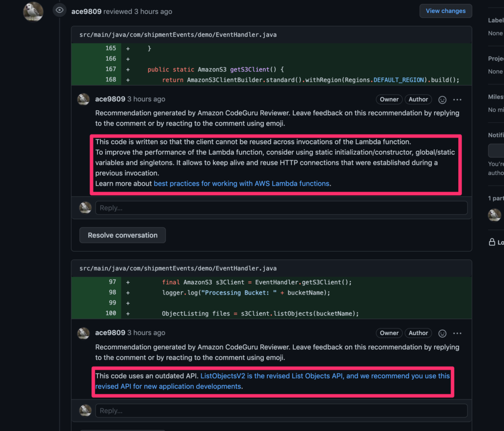Image resolution: width=504 pixels, height=431 pixels.
Task: Click ace9809's large avatar at top left
Action: [x=33, y=12]
